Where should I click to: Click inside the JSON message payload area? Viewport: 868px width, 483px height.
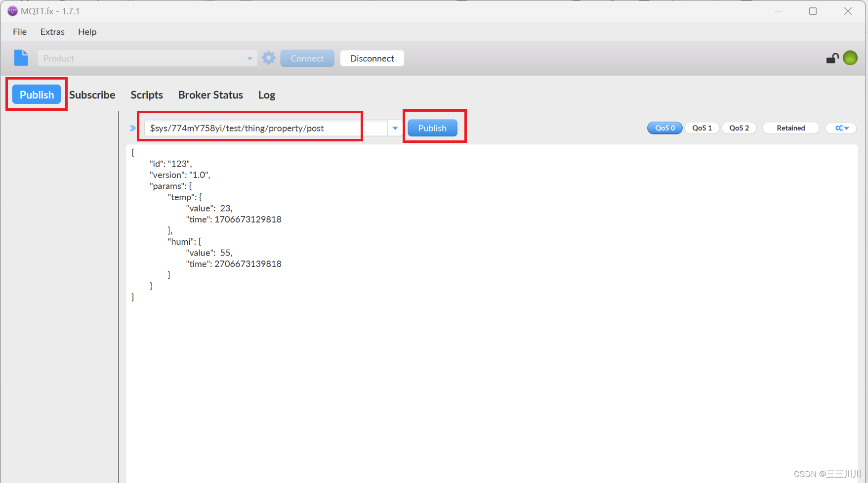pyautogui.click(x=492, y=313)
